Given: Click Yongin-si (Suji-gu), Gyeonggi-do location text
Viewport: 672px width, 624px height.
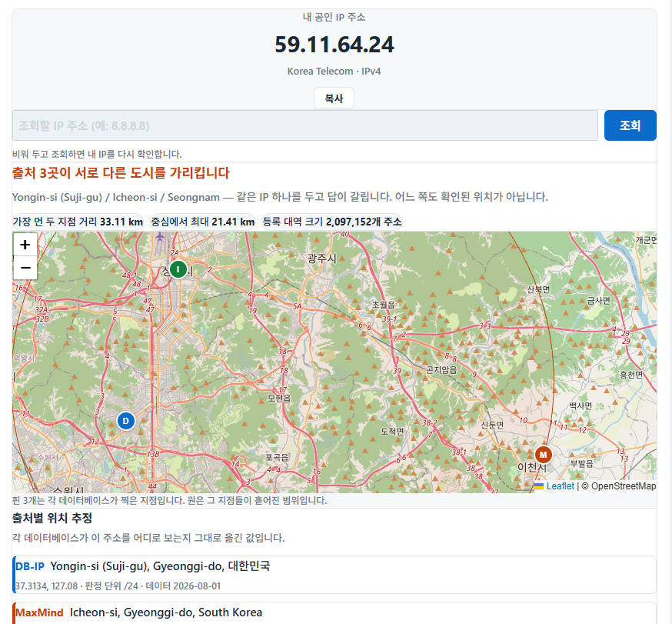Looking at the screenshot, I should [x=160, y=566].
